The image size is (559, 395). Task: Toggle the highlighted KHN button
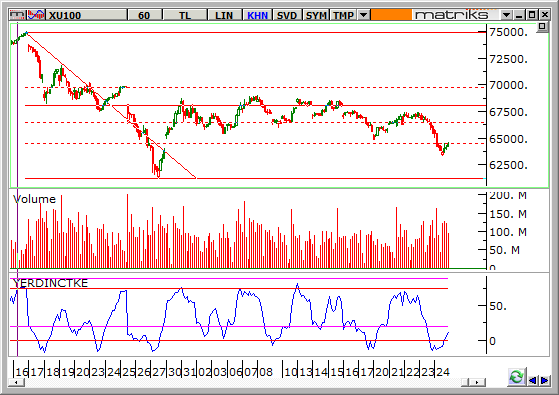pos(257,15)
